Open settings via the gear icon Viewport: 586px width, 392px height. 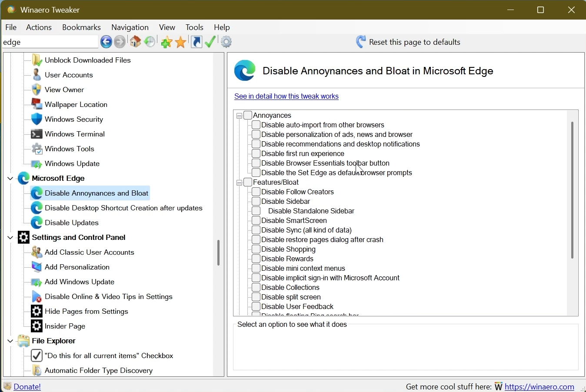(226, 42)
